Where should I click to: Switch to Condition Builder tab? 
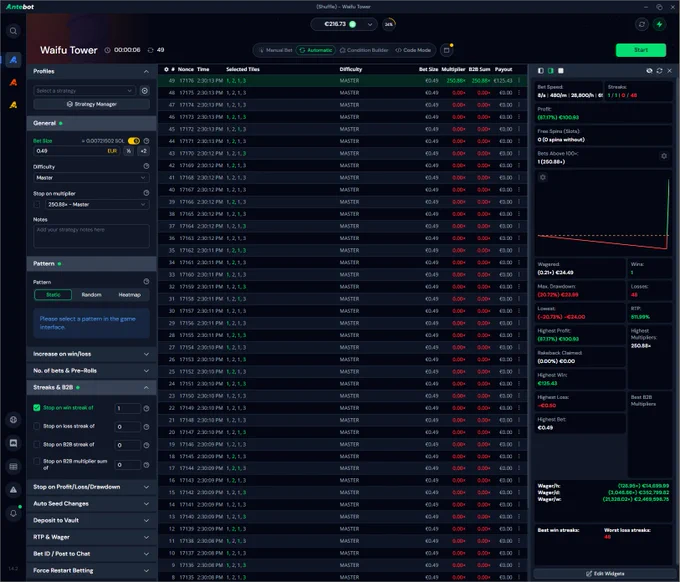click(364, 50)
